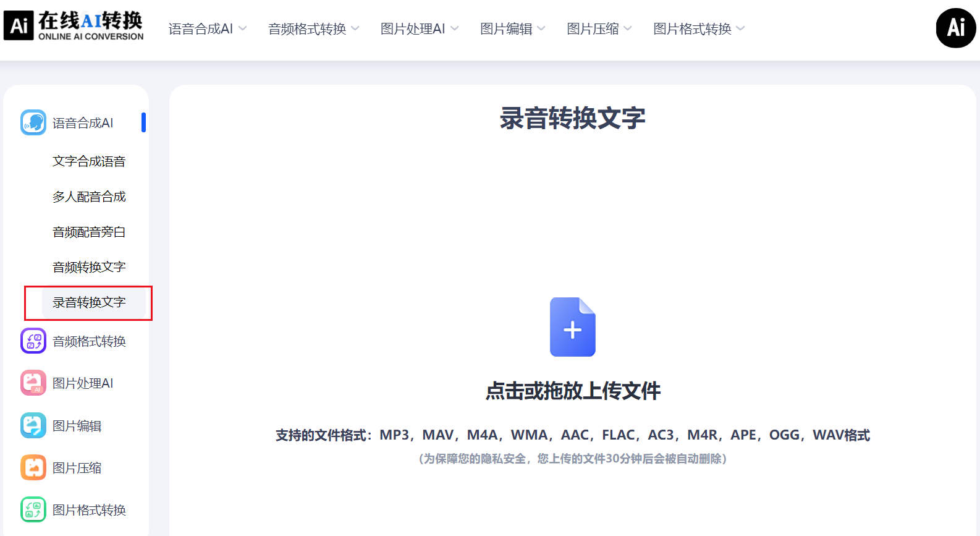
Task: Choose 音频转换文字 in the sidebar
Action: tap(89, 267)
